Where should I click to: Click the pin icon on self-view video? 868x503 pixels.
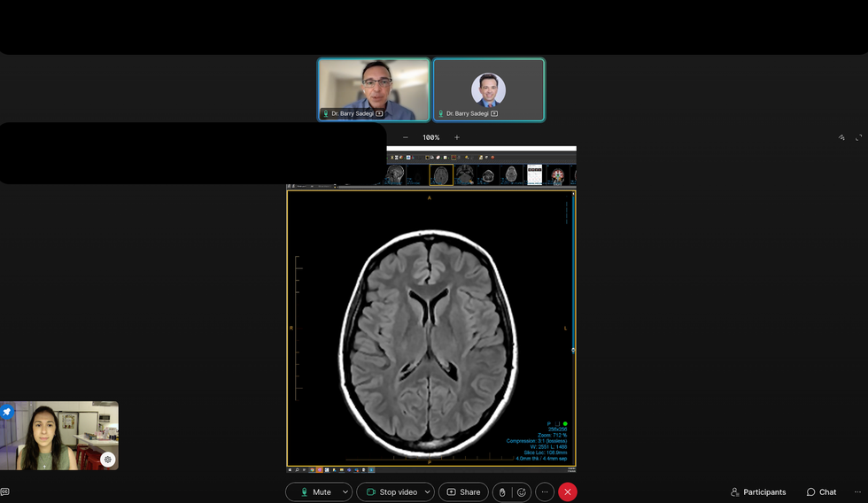pos(7,412)
